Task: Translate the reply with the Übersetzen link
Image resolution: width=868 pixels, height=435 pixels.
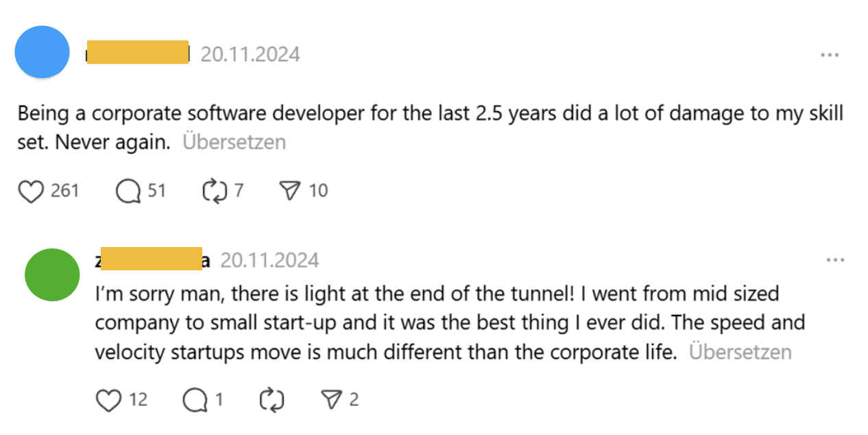Action: (x=740, y=353)
